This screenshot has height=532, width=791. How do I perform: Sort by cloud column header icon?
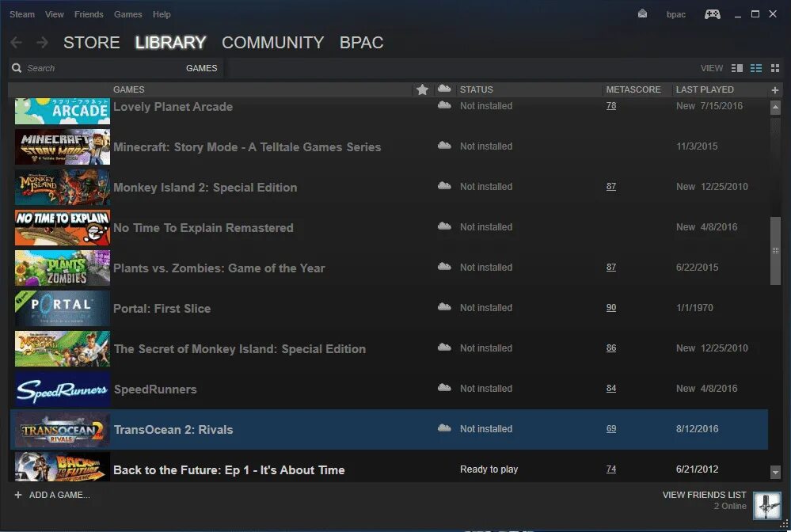[x=444, y=89]
